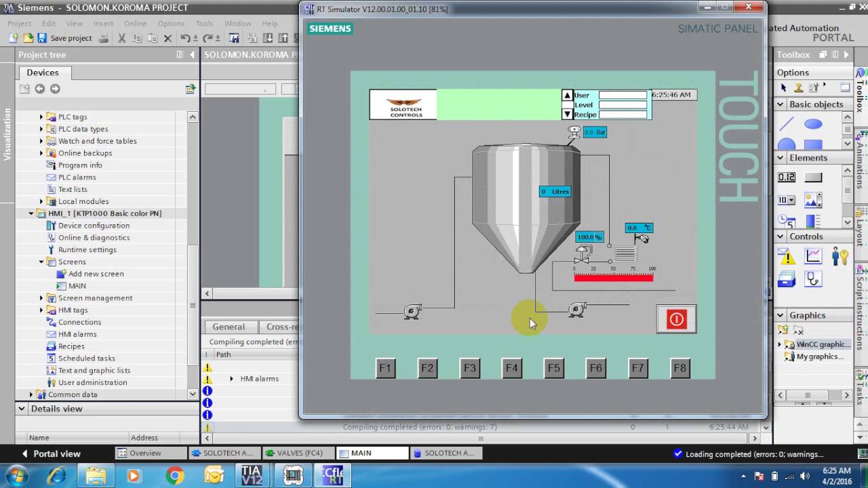
Task: Switch to General tab in inspector
Action: click(x=229, y=327)
